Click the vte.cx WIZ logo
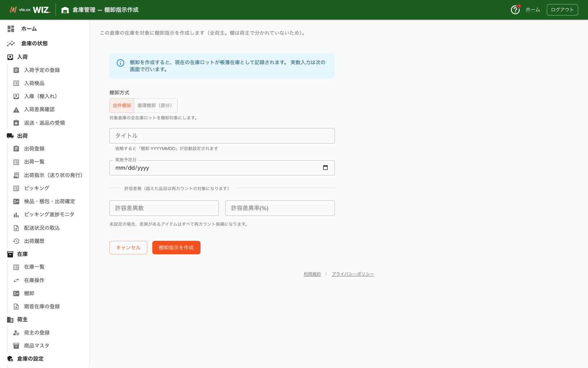588x368 pixels. (30, 10)
